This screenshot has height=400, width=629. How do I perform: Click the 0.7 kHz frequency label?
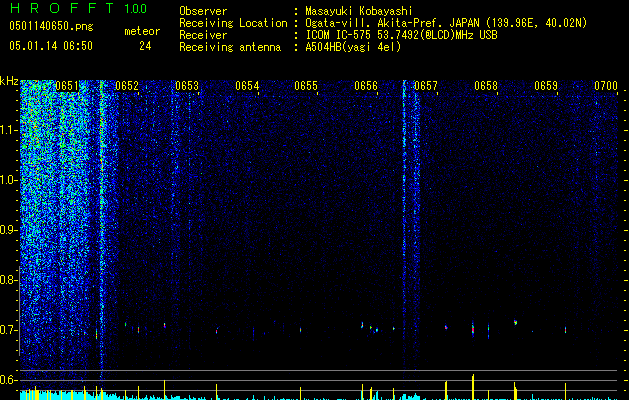tap(8, 330)
